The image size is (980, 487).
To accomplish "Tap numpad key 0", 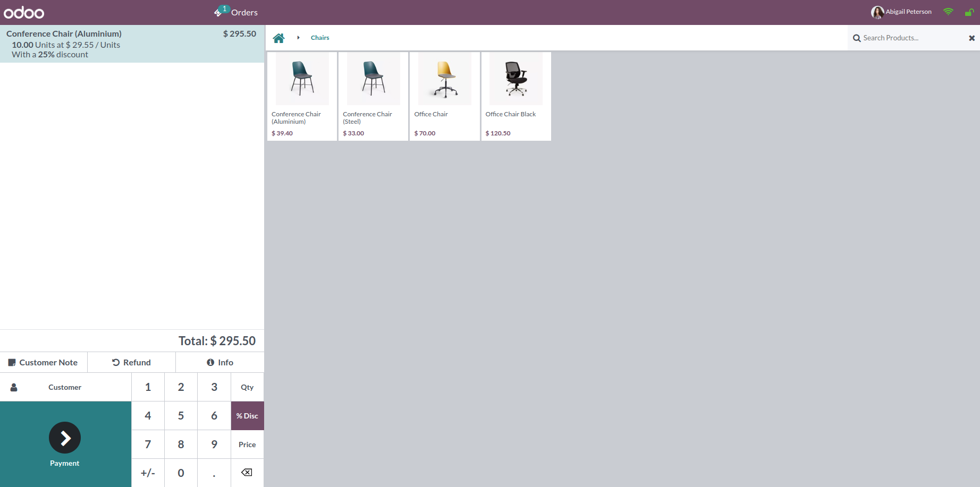I will [x=181, y=473].
